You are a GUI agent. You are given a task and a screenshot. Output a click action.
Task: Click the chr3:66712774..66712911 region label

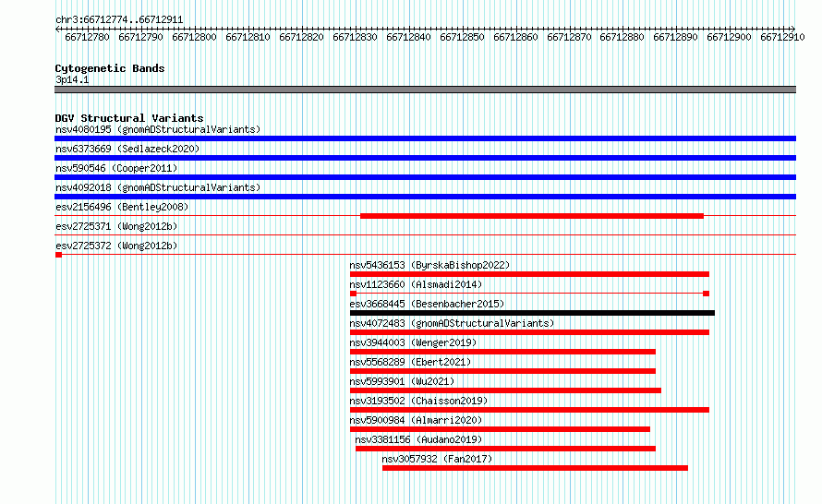pyautogui.click(x=119, y=20)
